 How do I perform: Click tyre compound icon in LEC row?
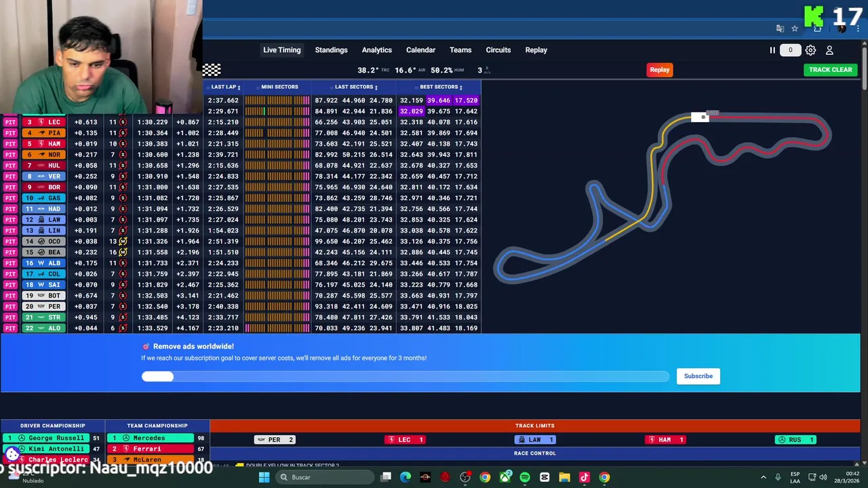pos(123,122)
